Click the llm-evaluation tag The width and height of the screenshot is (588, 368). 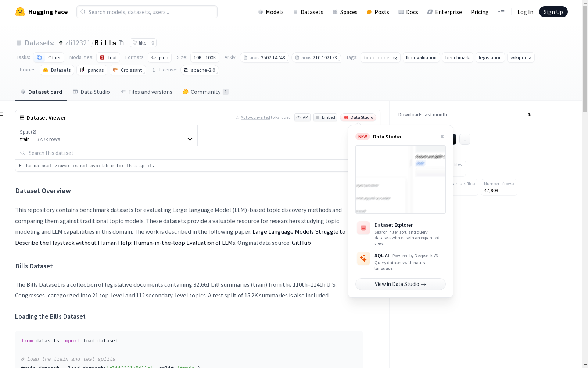421,57
